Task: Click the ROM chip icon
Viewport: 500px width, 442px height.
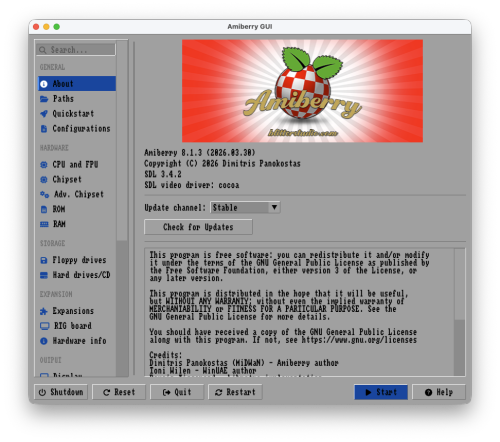Action: [44, 209]
